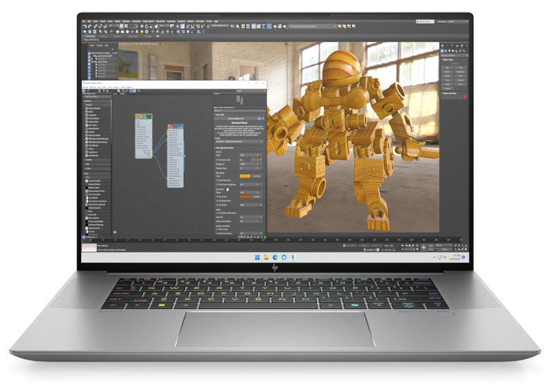Click the Redo arrow in main toolbar

click(x=90, y=26)
